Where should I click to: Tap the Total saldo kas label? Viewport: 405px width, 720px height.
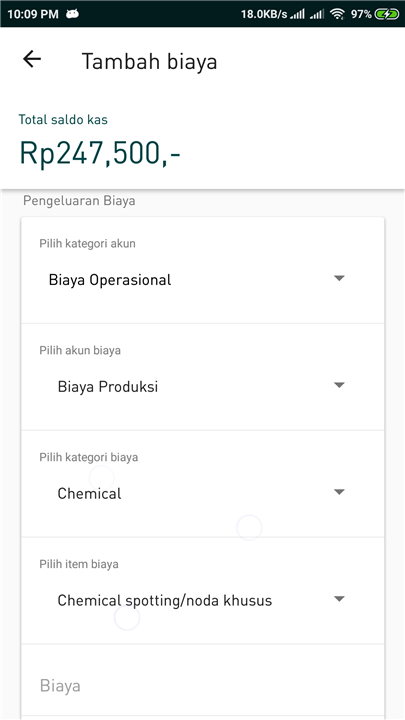[63, 120]
